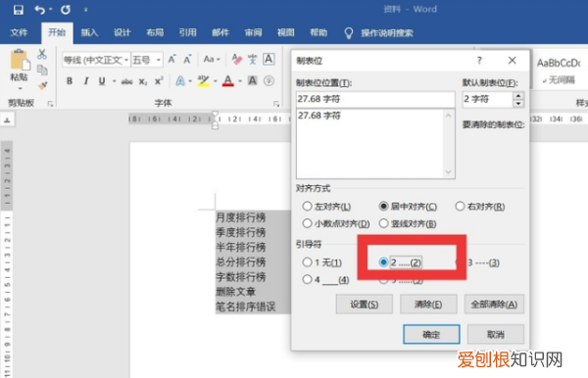Screen dimensions: 588x378
Task: Open the underline style dropdown arrow
Action: [x=114, y=81]
